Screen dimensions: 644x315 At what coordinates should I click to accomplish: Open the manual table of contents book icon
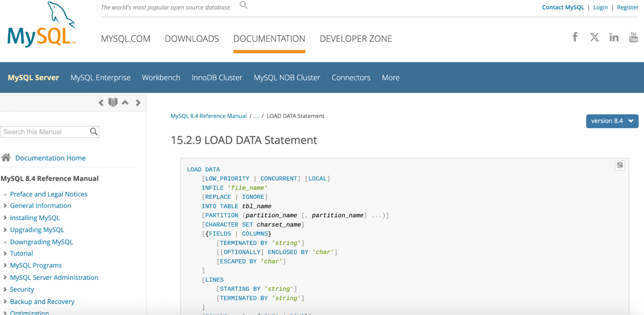113,102
